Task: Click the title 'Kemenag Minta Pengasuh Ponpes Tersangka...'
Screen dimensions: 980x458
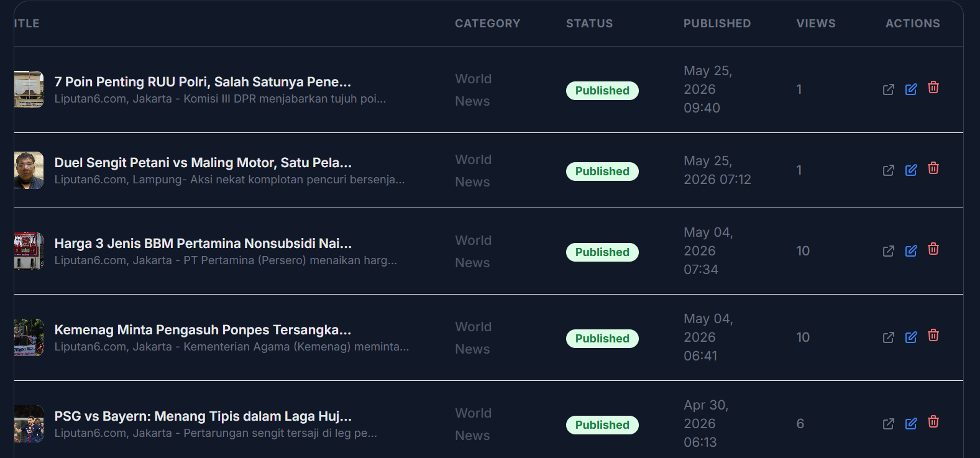Action: [x=203, y=330]
